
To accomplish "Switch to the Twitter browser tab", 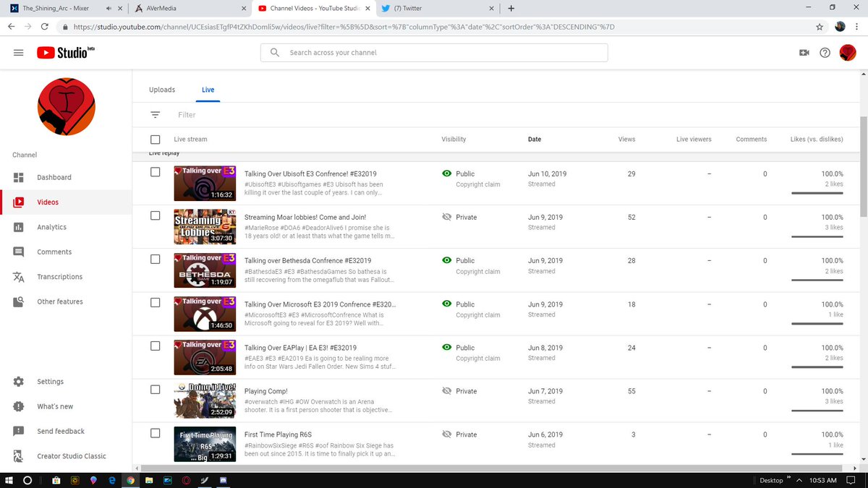I will coord(437,9).
